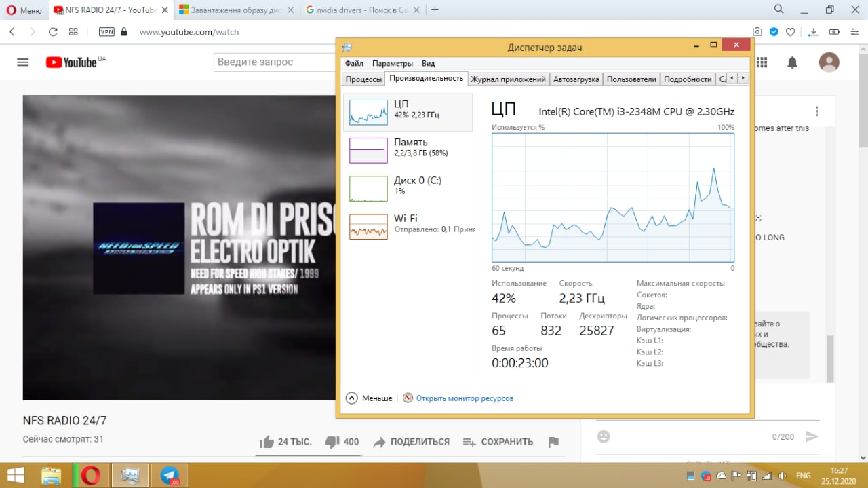Open the YouTube hamburger guide menu
Screen dimensions: 868x488
[23, 62]
